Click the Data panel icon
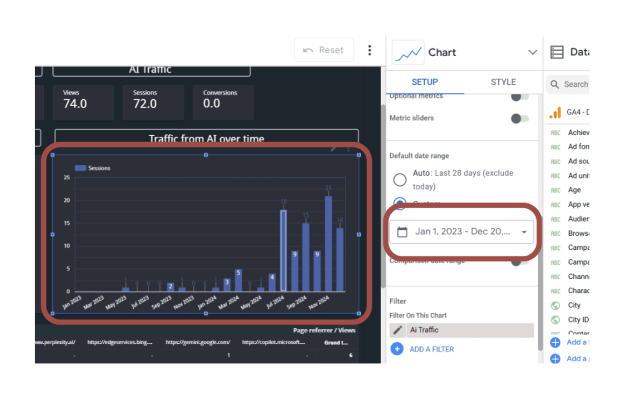This screenshot has height=400, width=624. [x=558, y=52]
